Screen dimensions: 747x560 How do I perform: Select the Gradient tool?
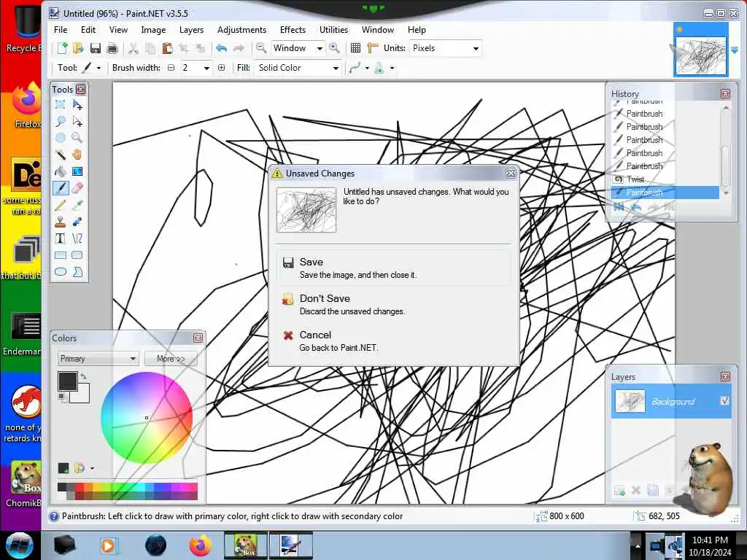pos(77,171)
